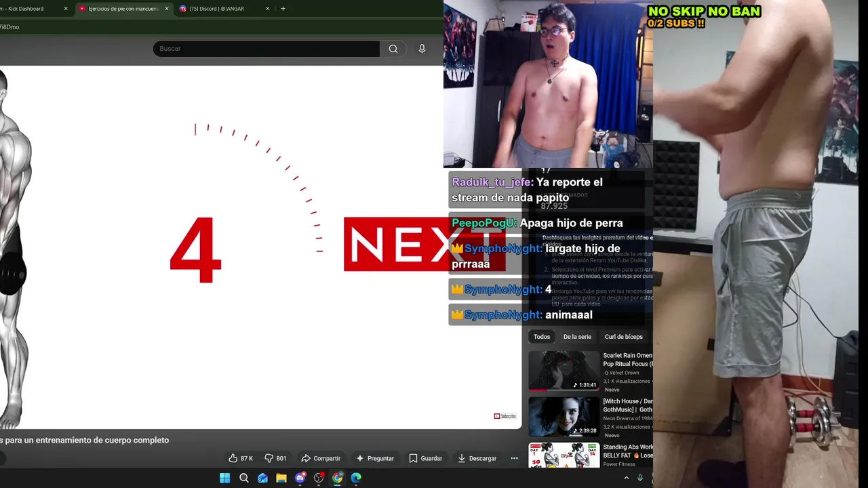The image size is (868, 488).
Task: Click the system tray microphone icon
Action: (639, 478)
